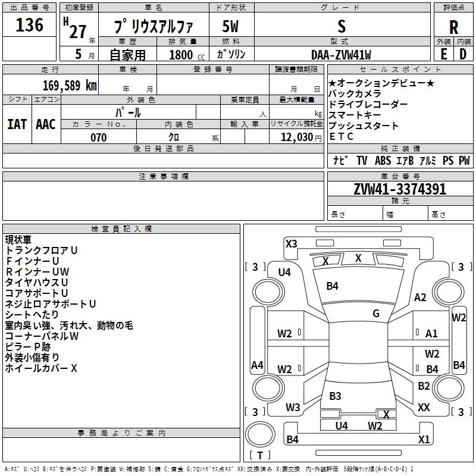Click the B3 marker on rear hatch

coord(335,396)
